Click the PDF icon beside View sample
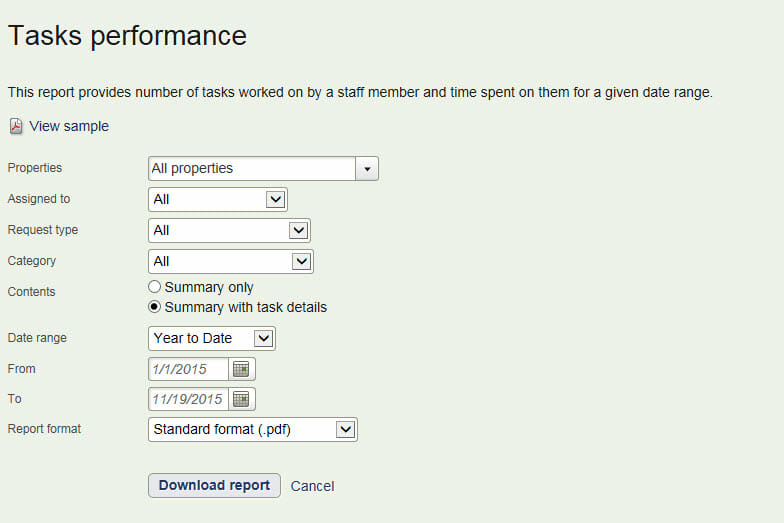This screenshot has height=523, width=784. (x=16, y=126)
